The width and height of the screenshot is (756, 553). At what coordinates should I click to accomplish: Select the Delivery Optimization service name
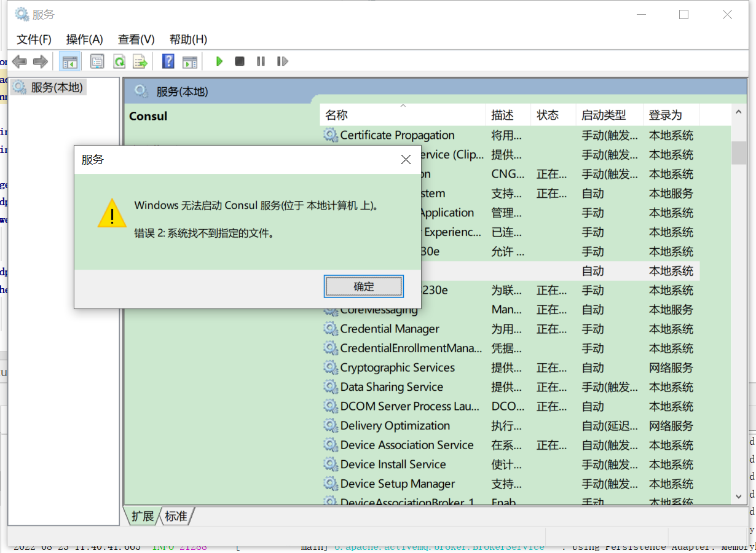395,426
